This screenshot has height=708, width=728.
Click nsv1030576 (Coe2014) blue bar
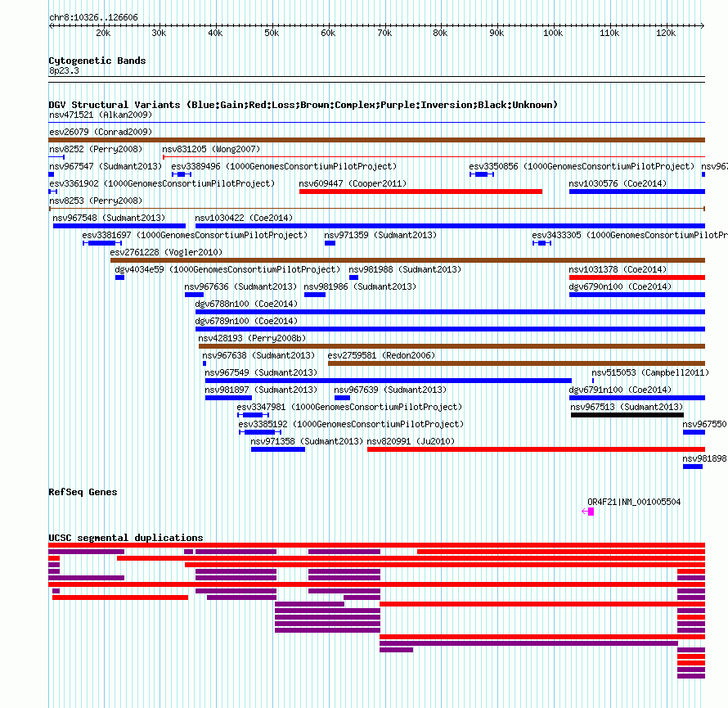tap(637, 192)
